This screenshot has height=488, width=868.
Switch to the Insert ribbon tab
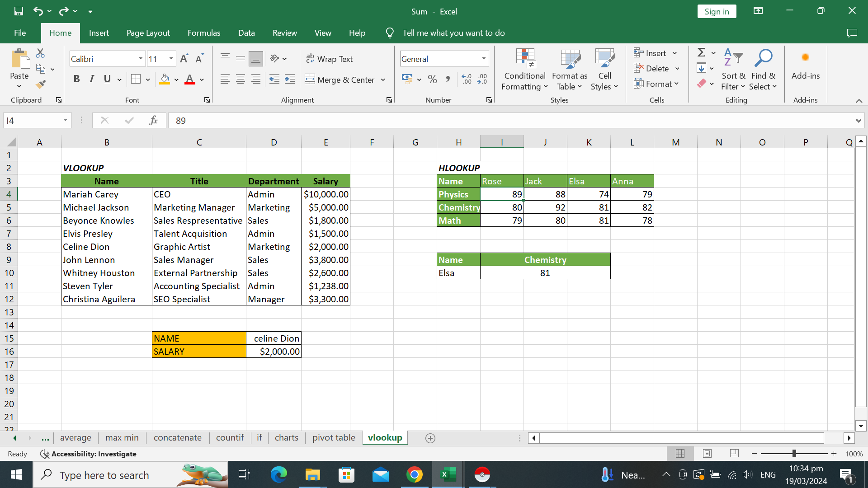tap(99, 33)
